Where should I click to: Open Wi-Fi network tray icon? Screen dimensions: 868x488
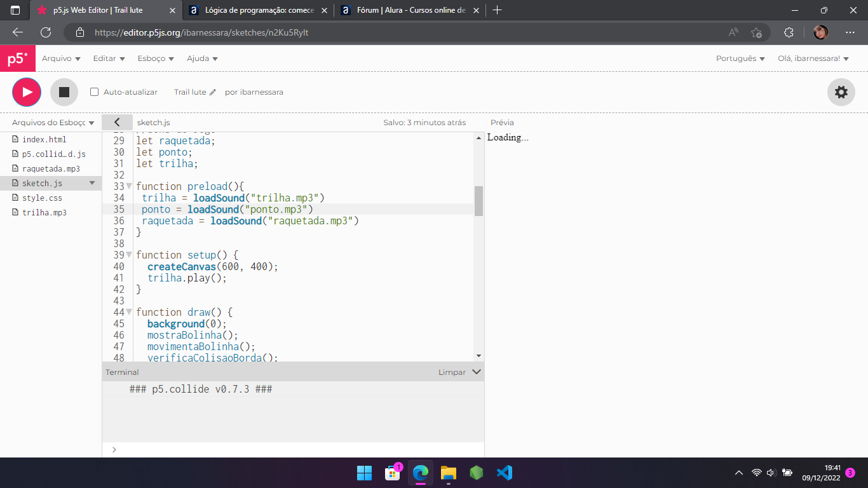click(756, 473)
